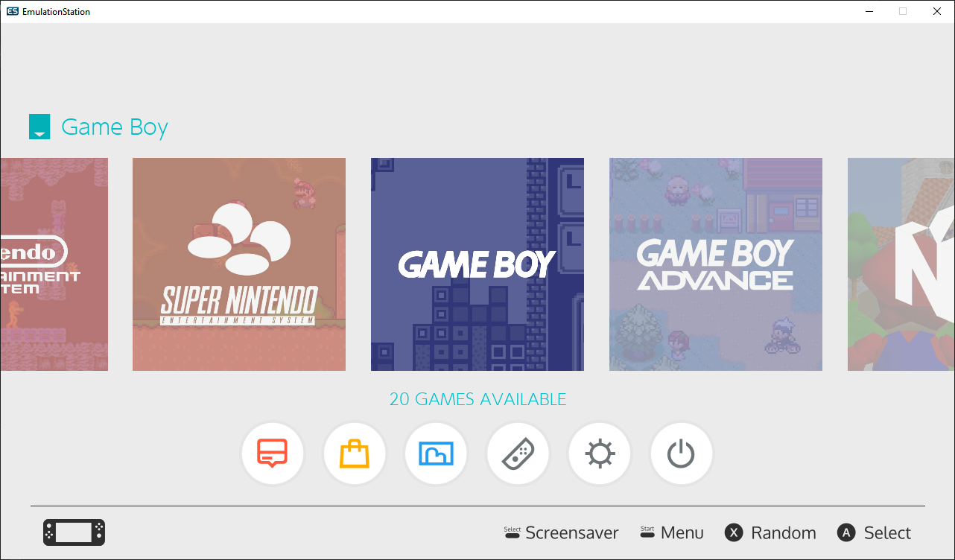The width and height of the screenshot is (955, 560).
Task: Open the blue album gallery icon
Action: [437, 454]
